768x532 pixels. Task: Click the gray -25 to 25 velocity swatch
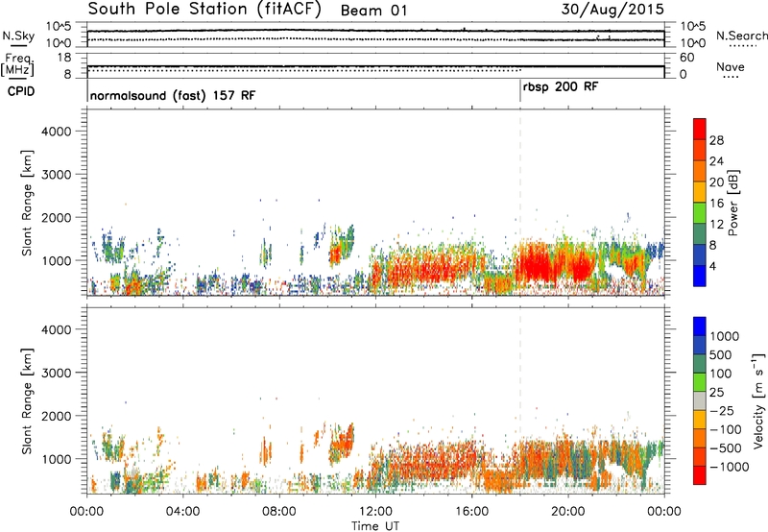pos(700,401)
